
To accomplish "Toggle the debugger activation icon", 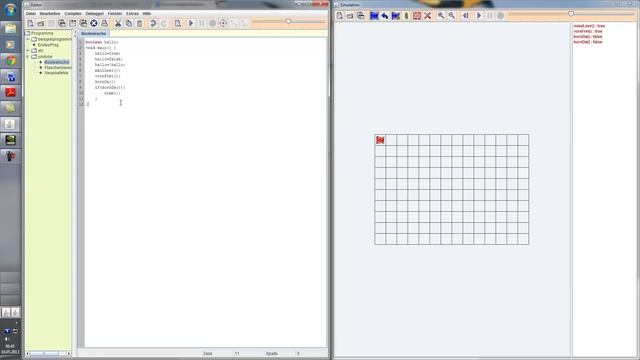I will coord(223,23).
